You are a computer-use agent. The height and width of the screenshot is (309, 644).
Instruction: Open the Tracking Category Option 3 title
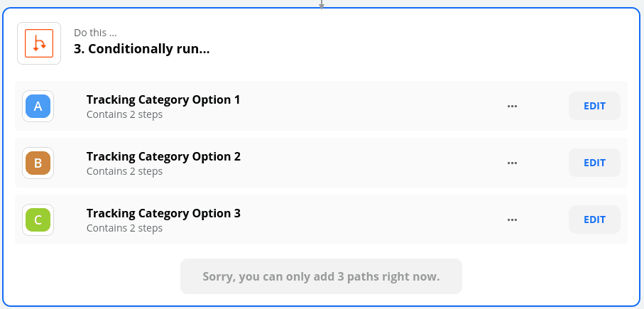point(163,213)
